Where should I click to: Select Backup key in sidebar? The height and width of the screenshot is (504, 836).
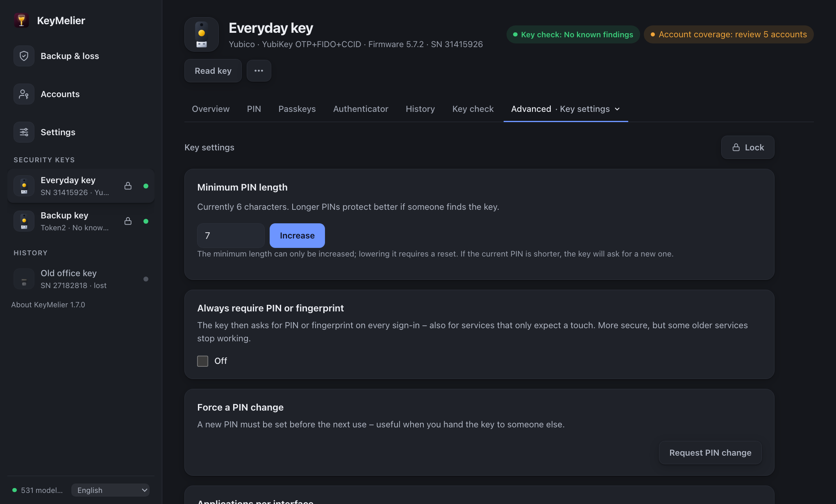coord(81,221)
